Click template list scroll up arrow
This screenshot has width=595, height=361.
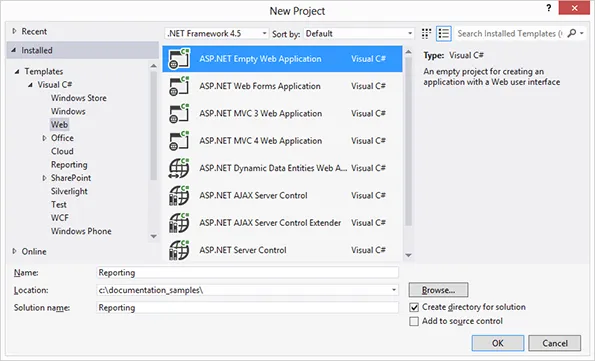[x=408, y=52]
